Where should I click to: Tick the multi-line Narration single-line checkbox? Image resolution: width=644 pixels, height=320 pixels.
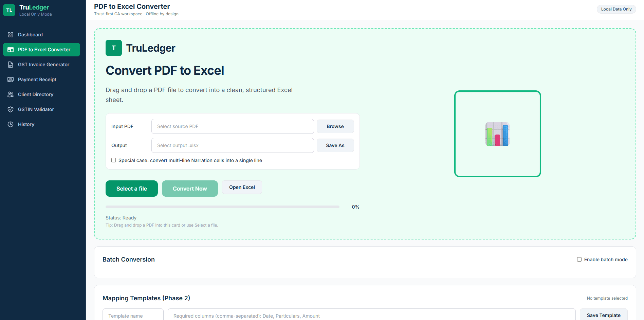pyautogui.click(x=113, y=160)
